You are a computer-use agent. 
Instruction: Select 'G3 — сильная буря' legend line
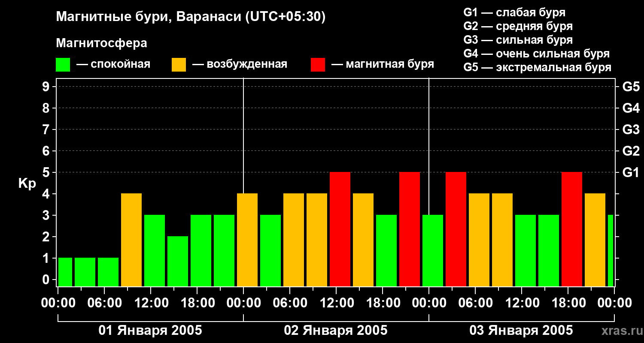pos(518,40)
